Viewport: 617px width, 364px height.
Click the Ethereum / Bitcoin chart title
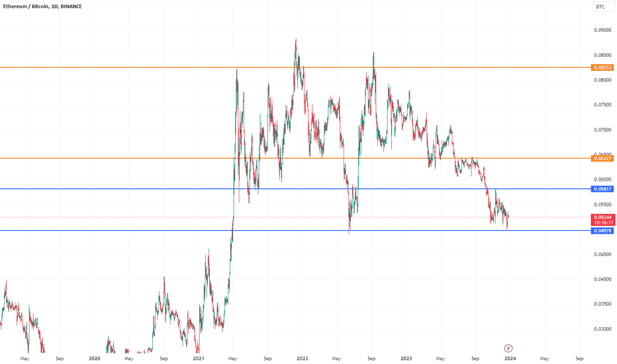[42, 7]
